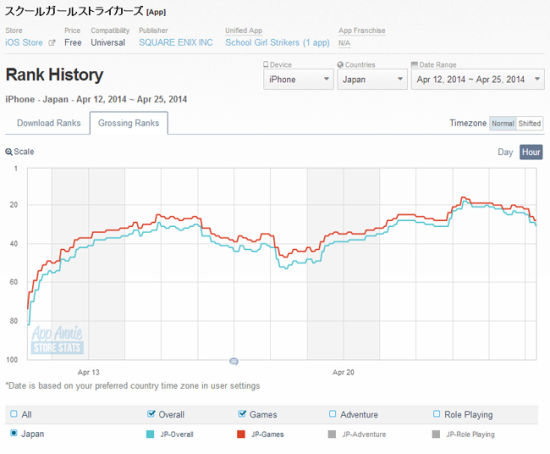Click the JP-Overall teal color swatch
The width and height of the screenshot is (550, 454).
(x=150, y=434)
